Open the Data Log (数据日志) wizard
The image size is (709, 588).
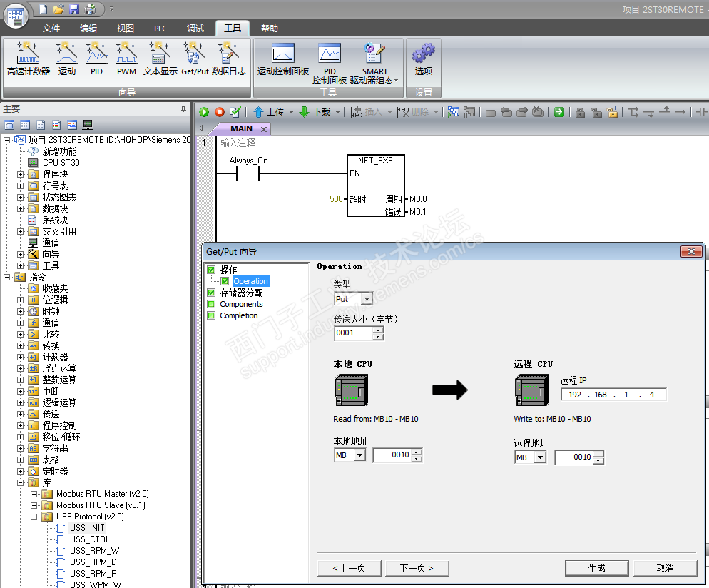229,59
